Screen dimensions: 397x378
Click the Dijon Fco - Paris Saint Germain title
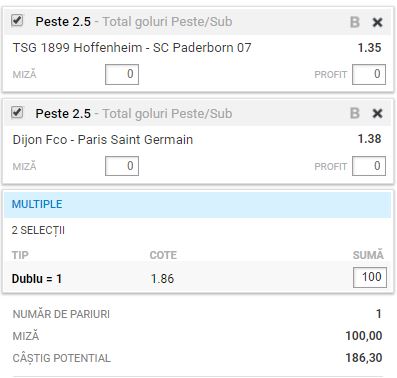click(103, 139)
